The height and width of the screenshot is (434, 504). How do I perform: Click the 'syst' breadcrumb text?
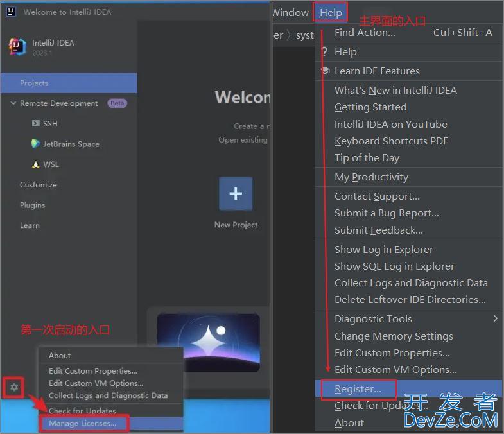(x=305, y=35)
